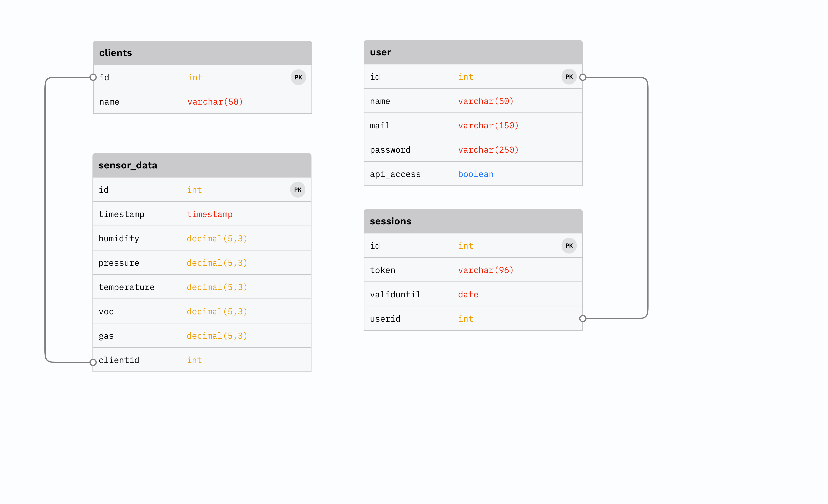
Task: Click the validuntil date row
Action: pos(473,294)
